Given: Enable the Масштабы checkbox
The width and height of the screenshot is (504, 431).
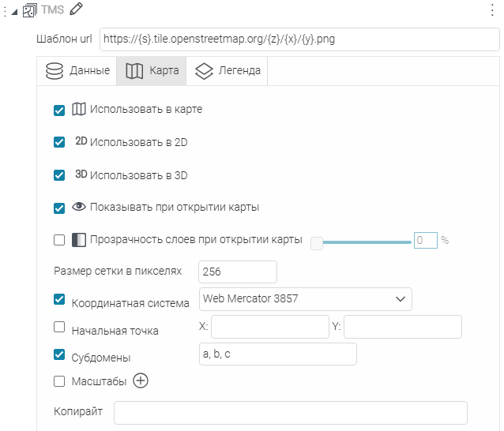Looking at the screenshot, I should click(59, 381).
